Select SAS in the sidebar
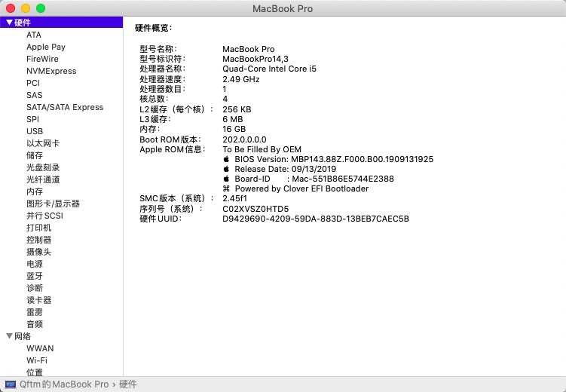The height and width of the screenshot is (392, 566). [x=35, y=95]
